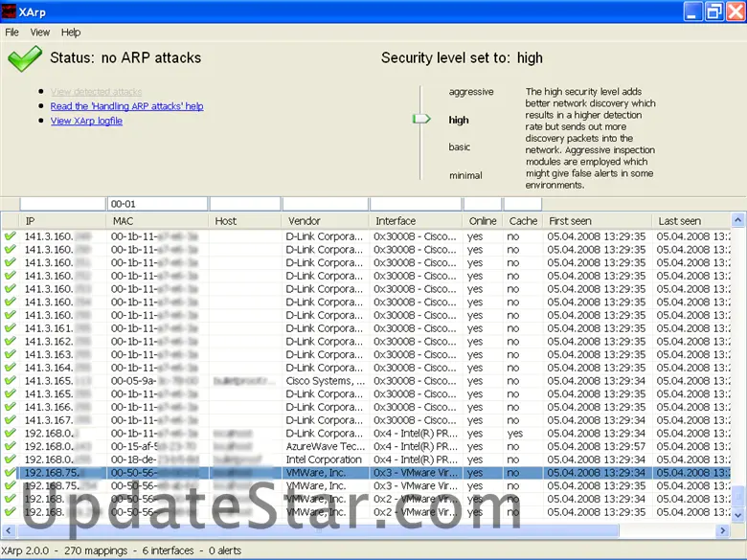The width and height of the screenshot is (747, 560).
Task: Open the File menu
Action: coord(12,33)
